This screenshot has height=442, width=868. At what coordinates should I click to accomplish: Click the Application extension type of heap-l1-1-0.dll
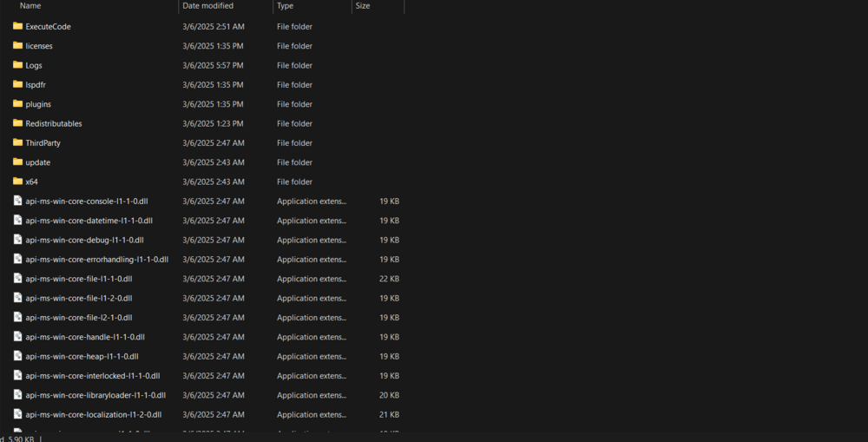click(312, 356)
